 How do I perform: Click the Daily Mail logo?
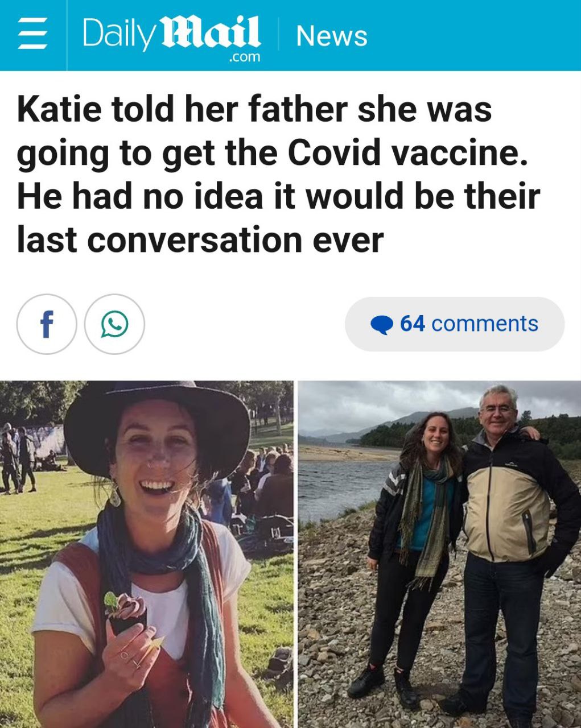[x=172, y=38]
